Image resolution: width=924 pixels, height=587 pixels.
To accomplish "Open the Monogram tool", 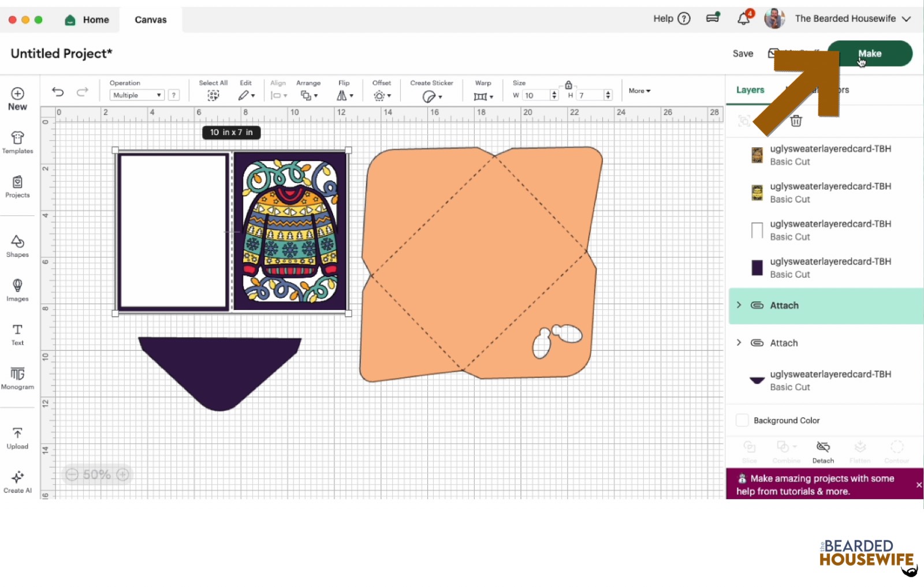I will [x=17, y=378].
